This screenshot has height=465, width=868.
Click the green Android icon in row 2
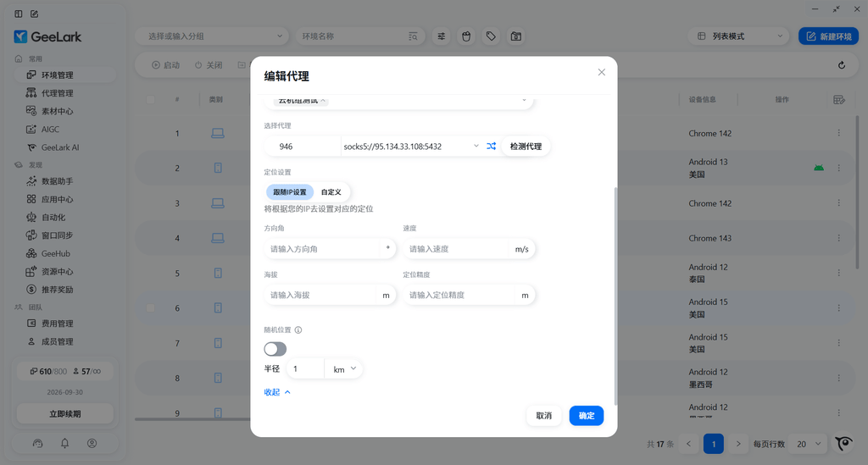point(819,168)
